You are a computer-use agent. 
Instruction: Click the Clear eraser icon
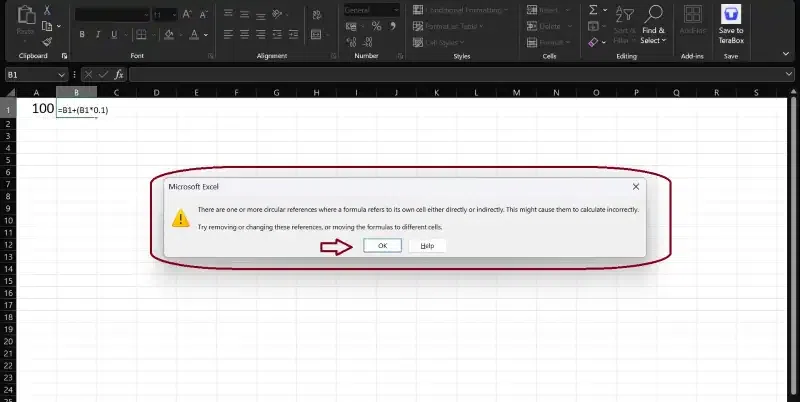click(593, 42)
